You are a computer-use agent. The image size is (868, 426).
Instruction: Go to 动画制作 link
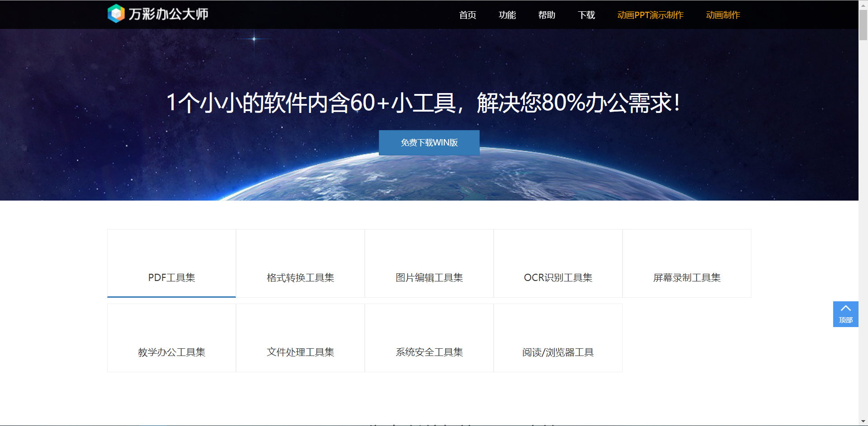(x=723, y=15)
